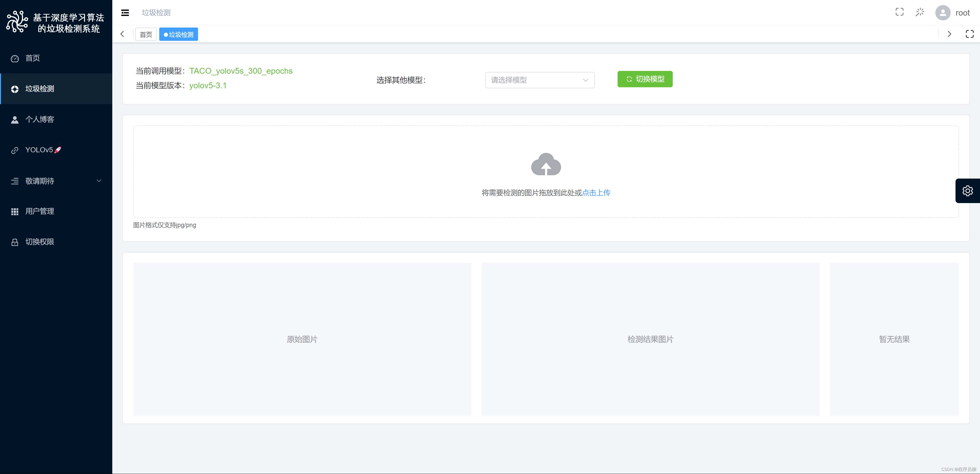Screen dimensions: 980x474
Task: Click the system logo icon
Action: (x=17, y=22)
